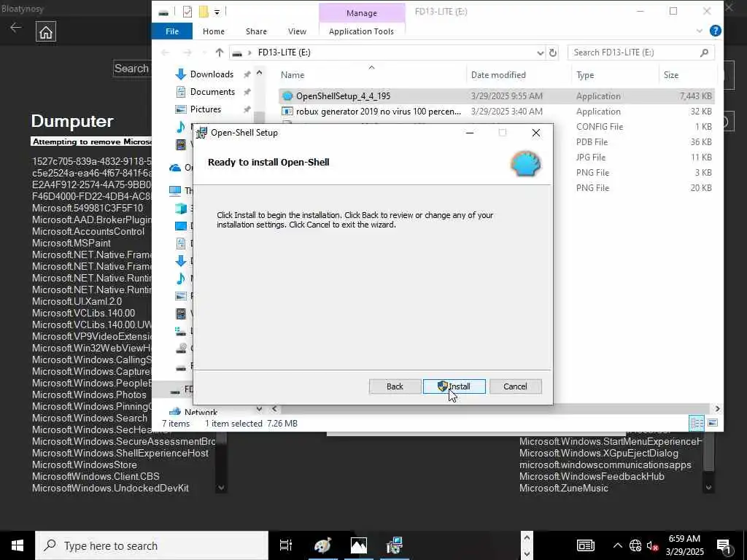Click the taskbar search box
The width and height of the screenshot is (747, 560).
pos(152,545)
